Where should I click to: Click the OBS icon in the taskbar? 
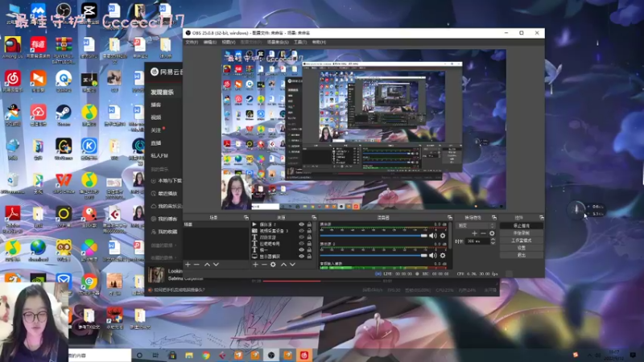(x=271, y=356)
